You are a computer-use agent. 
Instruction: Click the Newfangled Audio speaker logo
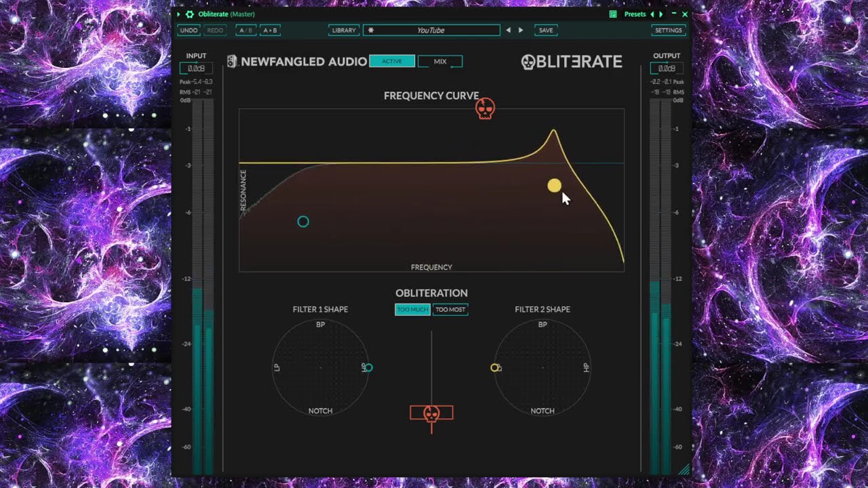(x=232, y=62)
